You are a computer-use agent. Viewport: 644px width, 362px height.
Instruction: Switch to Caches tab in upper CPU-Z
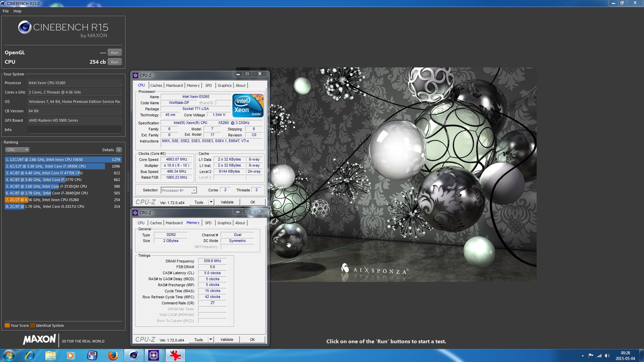click(x=156, y=85)
